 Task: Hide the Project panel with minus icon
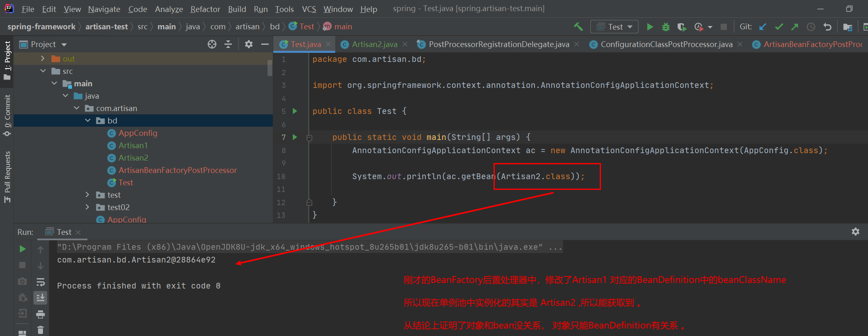(265, 44)
